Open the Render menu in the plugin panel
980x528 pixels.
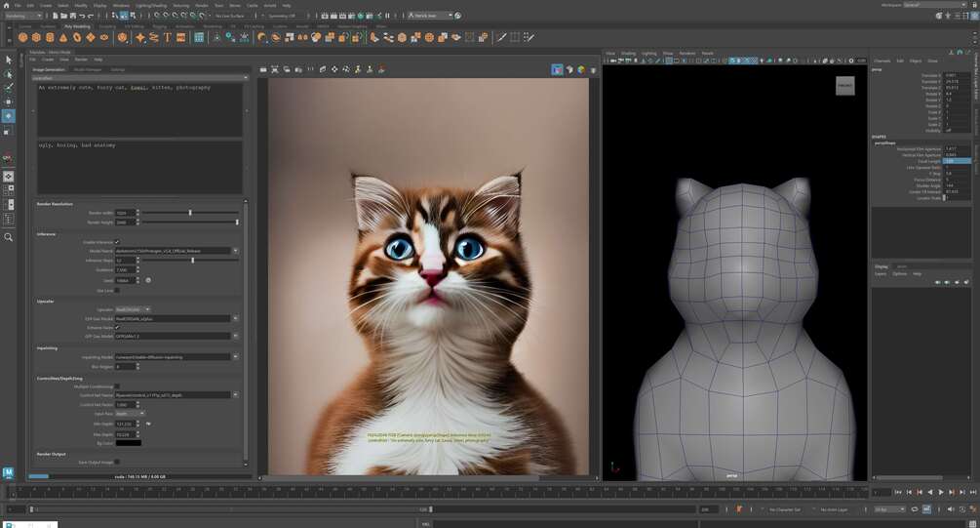81,60
